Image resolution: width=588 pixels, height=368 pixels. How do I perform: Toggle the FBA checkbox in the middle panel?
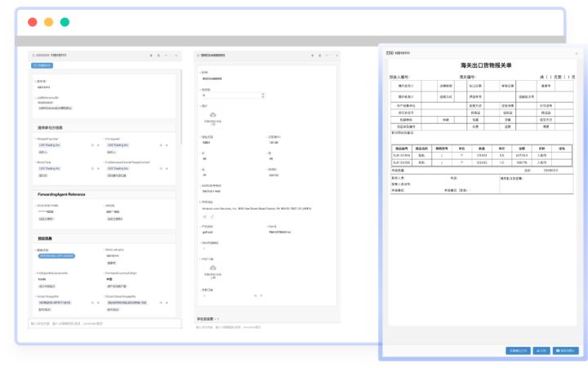204,248
